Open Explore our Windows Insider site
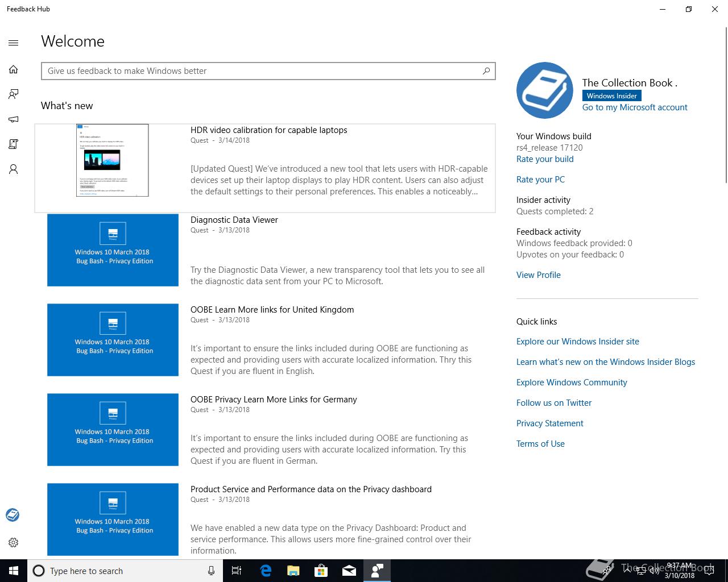Viewport: 728px width, 582px height. click(x=578, y=342)
